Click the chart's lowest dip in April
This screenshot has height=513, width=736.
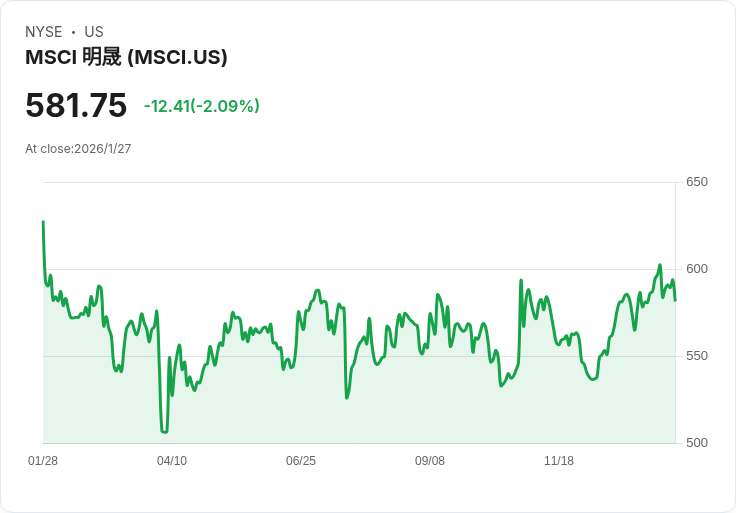[x=164, y=432]
